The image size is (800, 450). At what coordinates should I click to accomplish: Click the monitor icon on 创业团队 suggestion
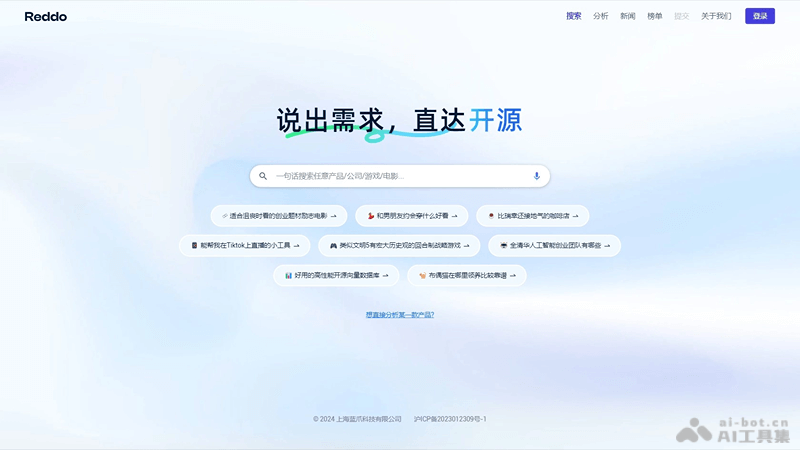pyautogui.click(x=503, y=245)
